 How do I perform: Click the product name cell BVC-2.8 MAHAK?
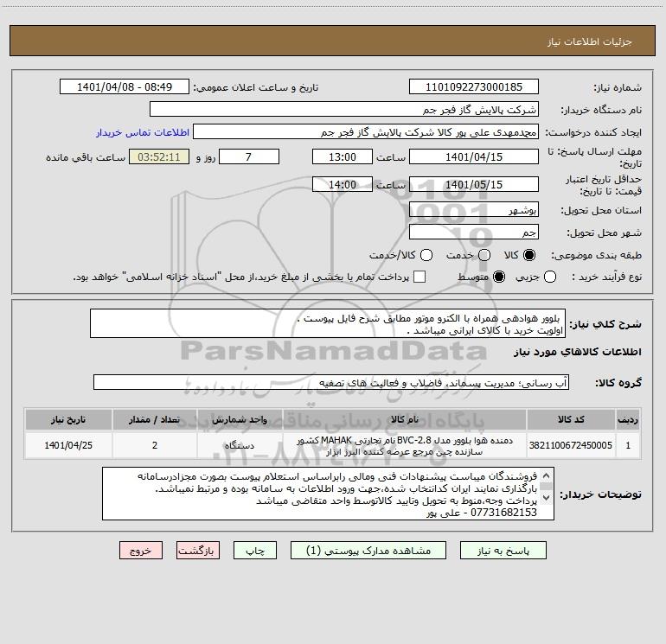pyautogui.click(x=405, y=446)
